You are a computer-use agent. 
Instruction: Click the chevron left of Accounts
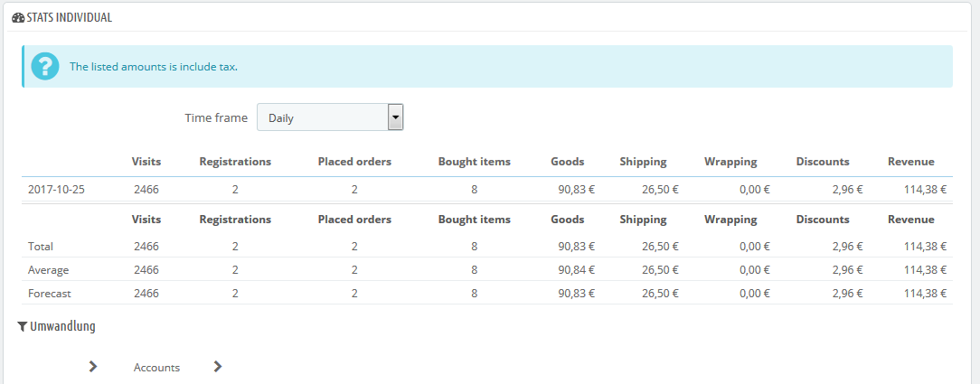pyautogui.click(x=92, y=367)
